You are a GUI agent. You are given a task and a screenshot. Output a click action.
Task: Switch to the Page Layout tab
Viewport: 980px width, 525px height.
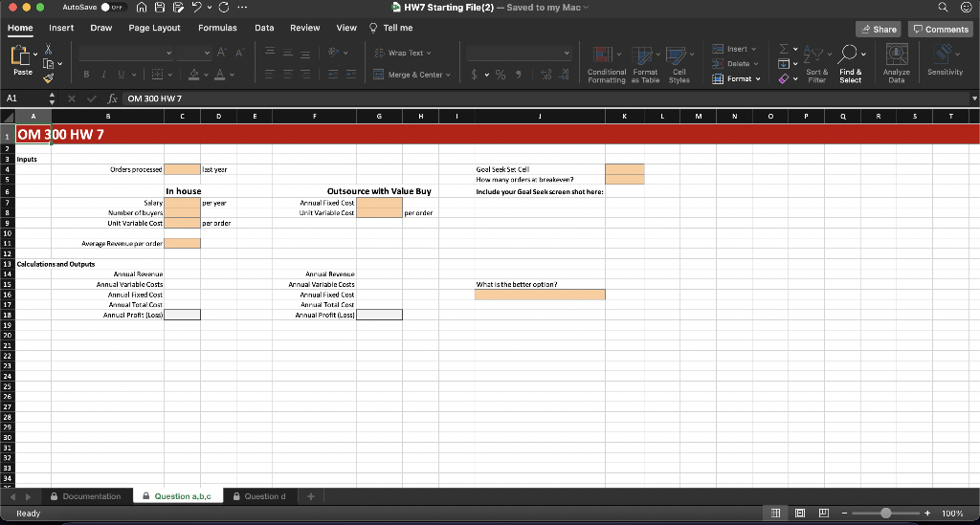coord(154,28)
